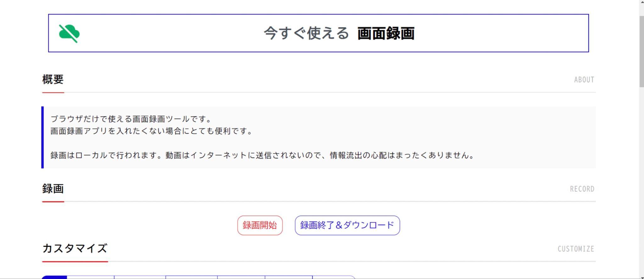This screenshot has height=279, width=644.
Task: Click the 録画開始 button
Action: click(x=260, y=225)
